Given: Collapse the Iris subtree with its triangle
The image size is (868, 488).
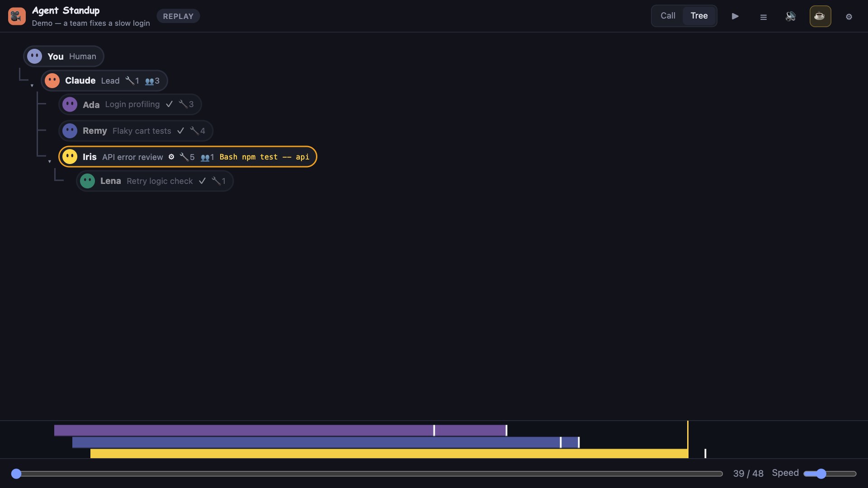Looking at the screenshot, I should pyautogui.click(x=50, y=161).
